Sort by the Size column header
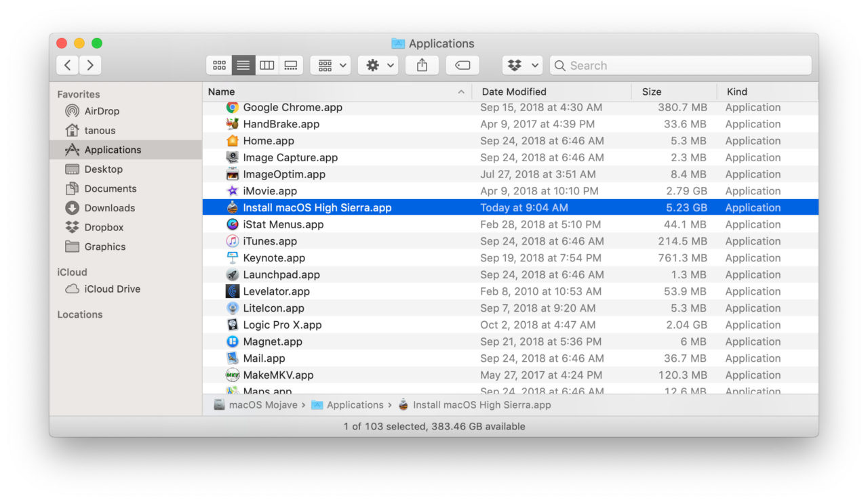 click(674, 91)
